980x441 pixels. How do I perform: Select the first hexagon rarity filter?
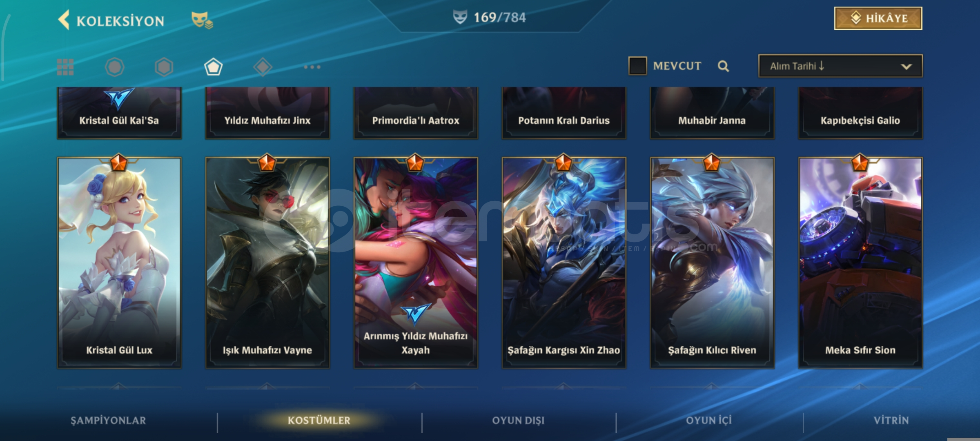(115, 67)
